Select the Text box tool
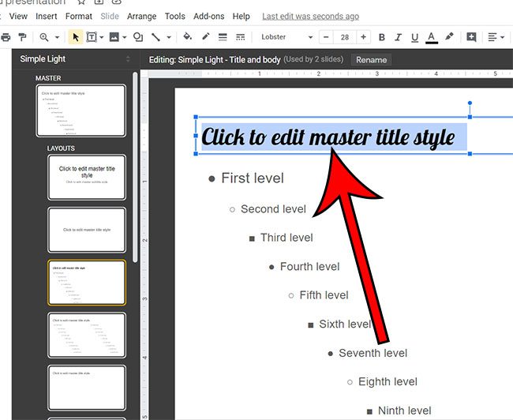The width and height of the screenshot is (513, 420). [92, 37]
